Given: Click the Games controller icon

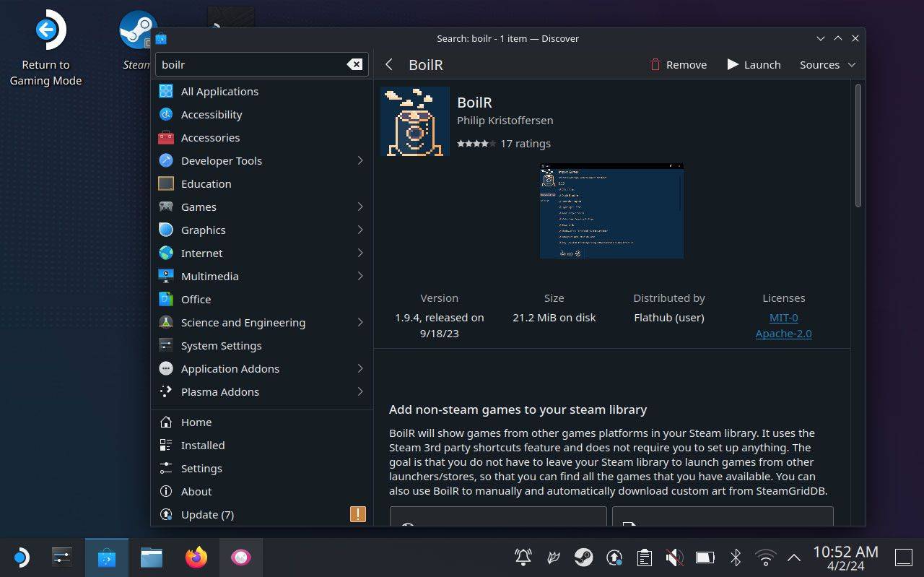Looking at the screenshot, I should pyautogui.click(x=166, y=207).
